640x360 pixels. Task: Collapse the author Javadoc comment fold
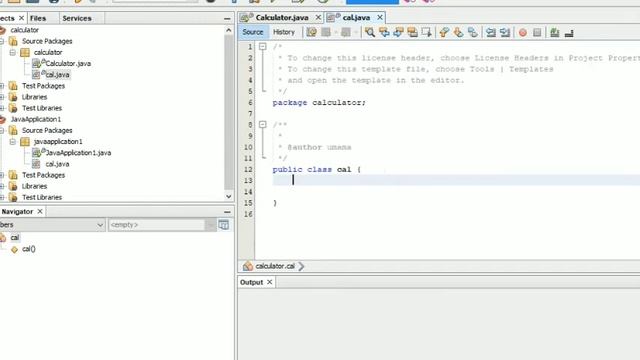[262, 124]
